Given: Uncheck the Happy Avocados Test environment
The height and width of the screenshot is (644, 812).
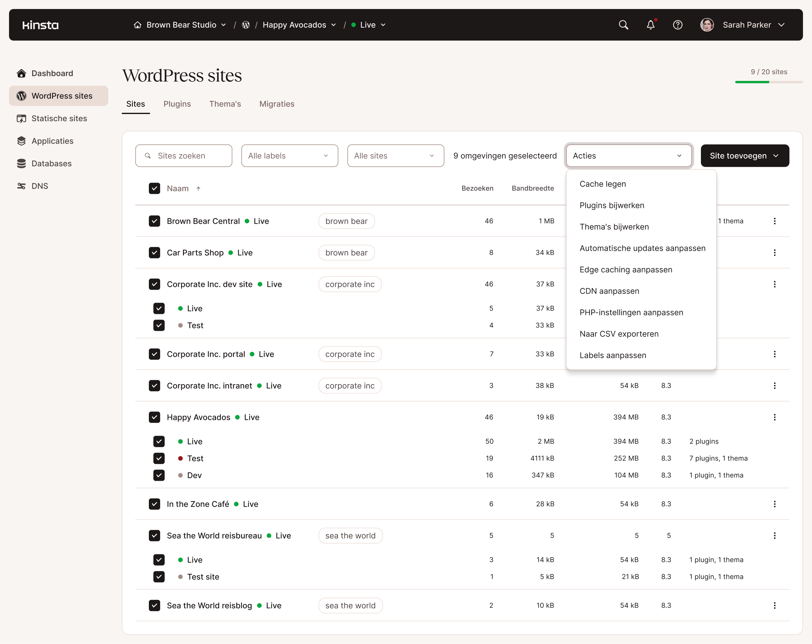Looking at the screenshot, I should pos(159,459).
